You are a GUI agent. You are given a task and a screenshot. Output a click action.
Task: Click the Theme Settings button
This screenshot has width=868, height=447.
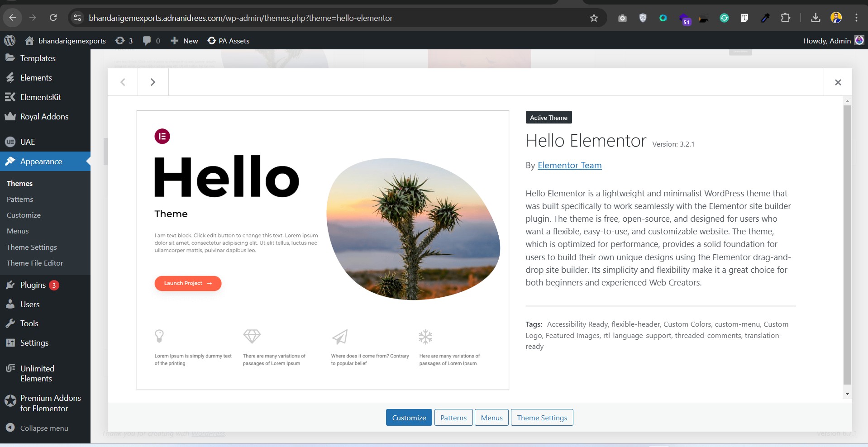tap(542, 418)
